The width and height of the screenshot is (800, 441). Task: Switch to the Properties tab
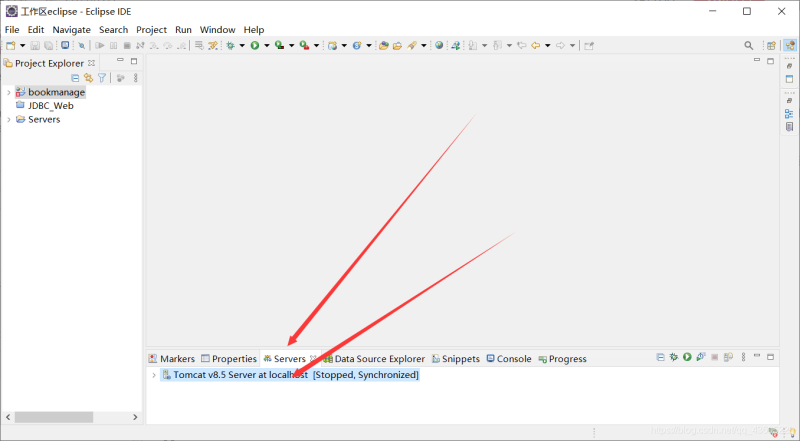coord(229,359)
